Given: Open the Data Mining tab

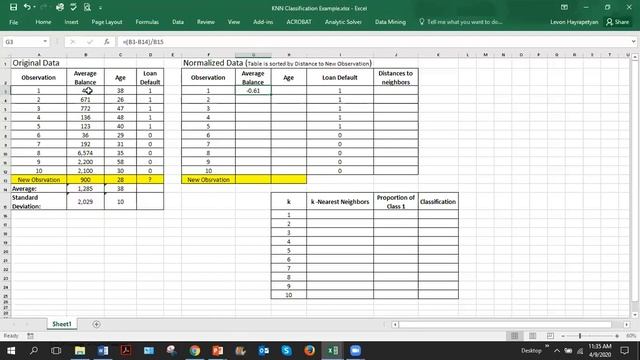Looking at the screenshot, I should click(390, 22).
